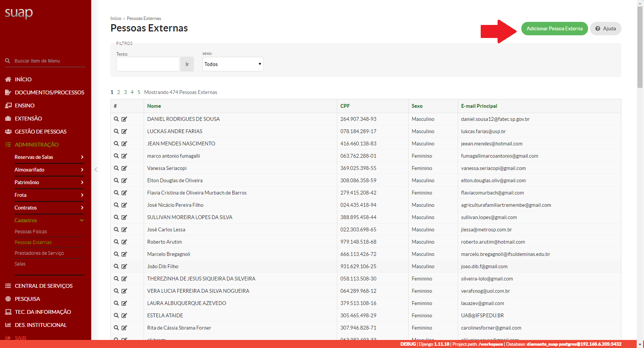This screenshot has width=644, height=348.
Task: Edit LUCKAS ANDRE FARIAS record
Action: 124,131
